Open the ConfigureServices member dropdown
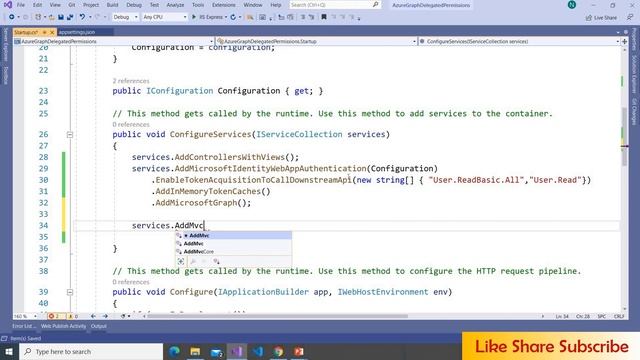The width and height of the screenshot is (640, 360). (x=519, y=41)
